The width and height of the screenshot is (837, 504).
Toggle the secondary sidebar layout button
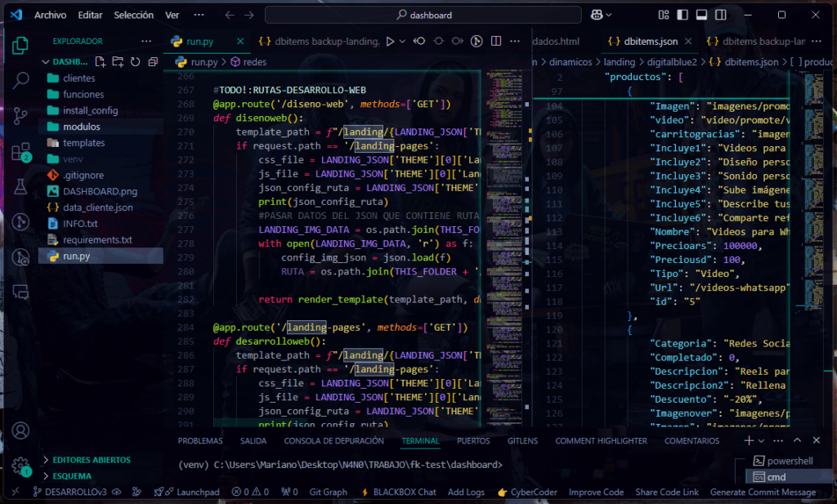pos(719,15)
